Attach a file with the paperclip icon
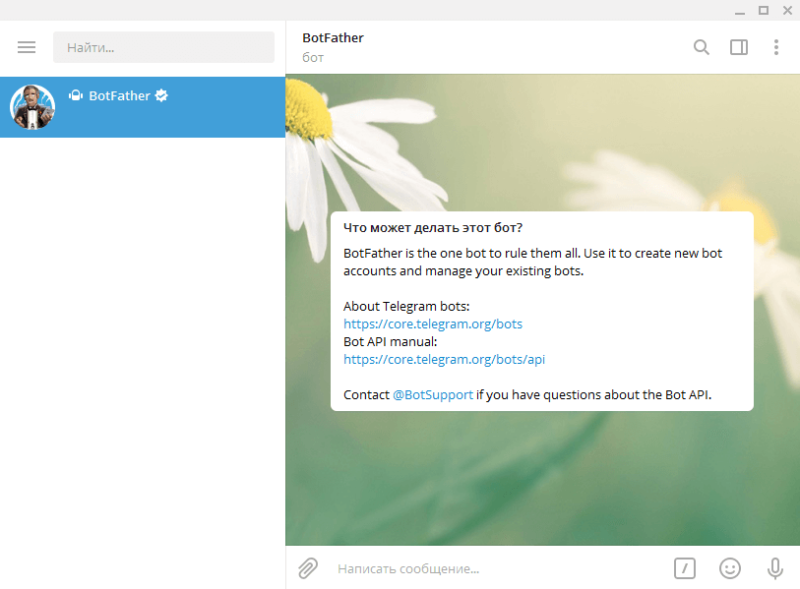Image resolution: width=800 pixels, height=589 pixels. [x=308, y=568]
